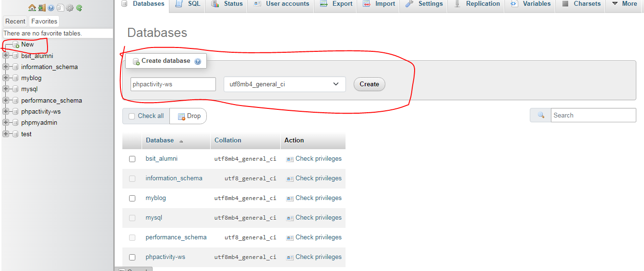Image resolution: width=644 pixels, height=271 pixels.
Task: Tick the bsit_alumni row checkbox
Action: point(132,159)
